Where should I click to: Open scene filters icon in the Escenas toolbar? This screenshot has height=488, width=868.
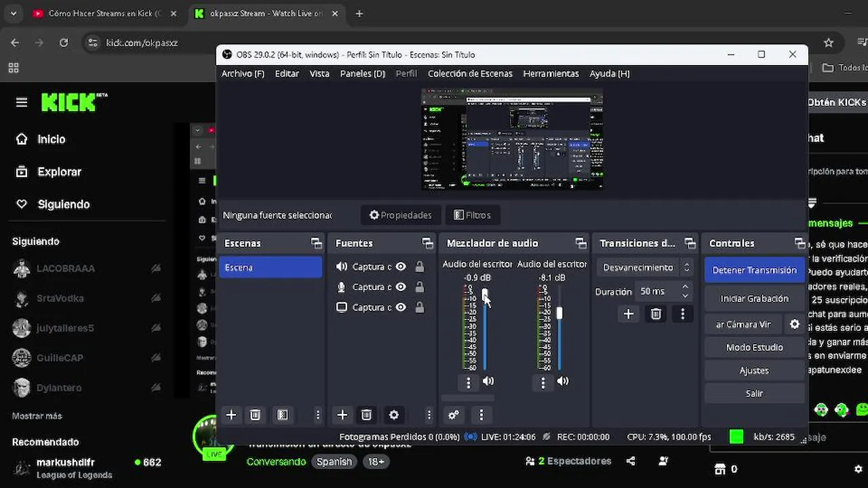point(283,415)
